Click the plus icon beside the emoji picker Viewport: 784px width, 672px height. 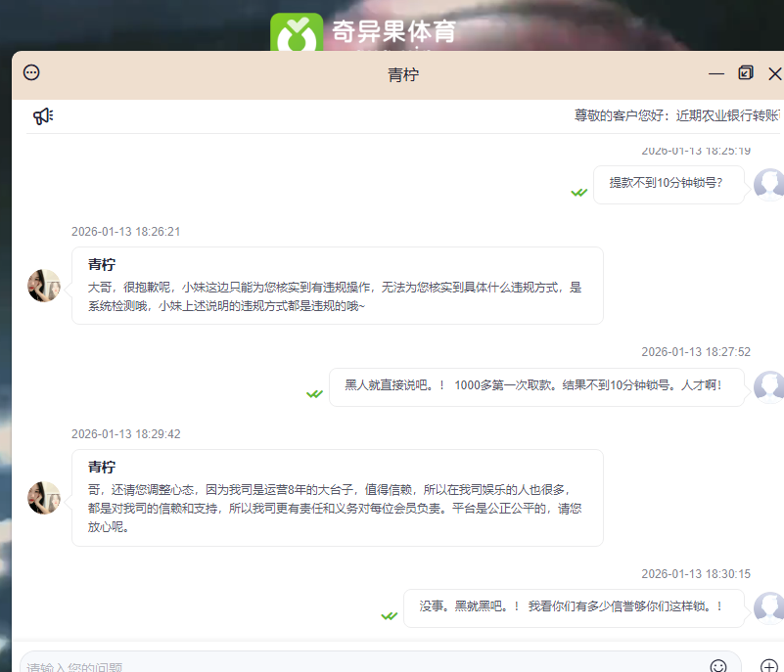coord(768,667)
